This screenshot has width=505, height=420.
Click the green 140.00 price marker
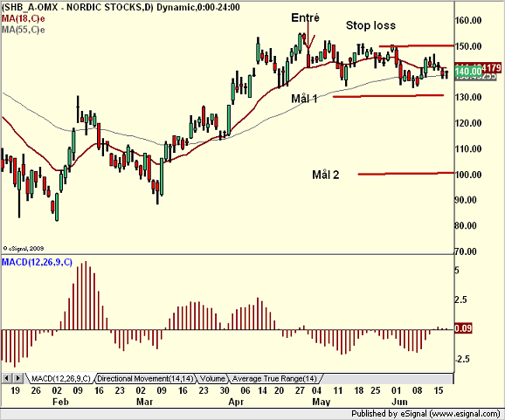468,71
